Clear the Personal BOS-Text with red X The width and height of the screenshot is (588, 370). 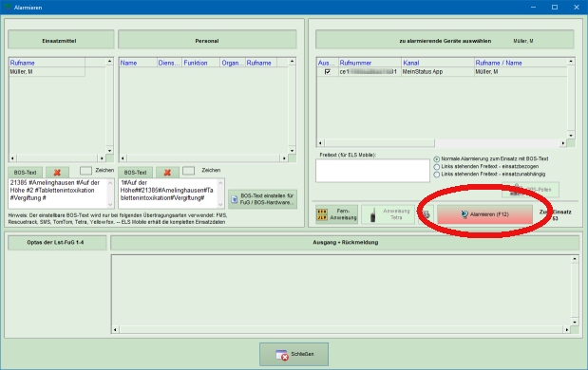pyautogui.click(x=167, y=173)
